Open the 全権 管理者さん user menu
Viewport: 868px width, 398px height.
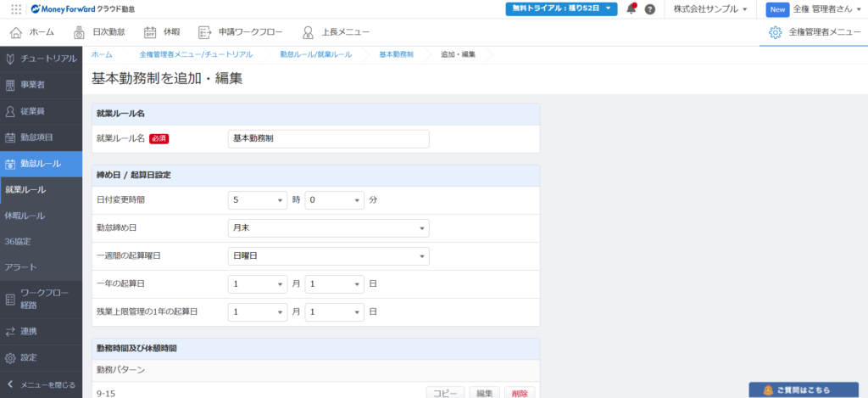point(827,8)
